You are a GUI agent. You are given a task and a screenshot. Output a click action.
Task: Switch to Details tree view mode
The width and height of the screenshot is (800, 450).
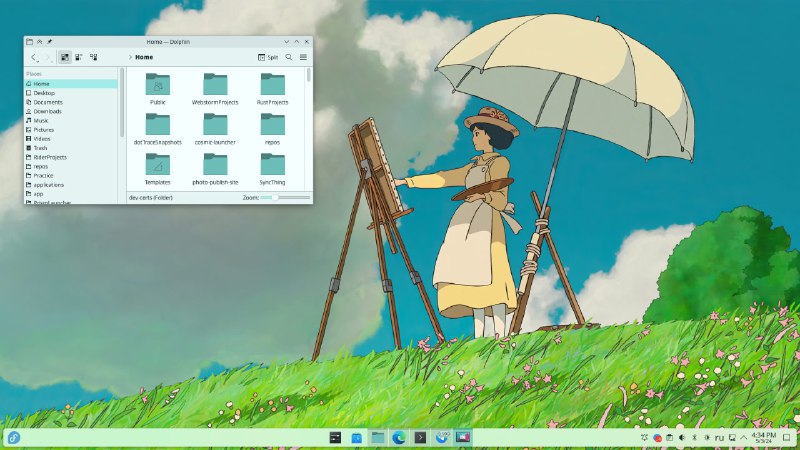click(x=93, y=57)
